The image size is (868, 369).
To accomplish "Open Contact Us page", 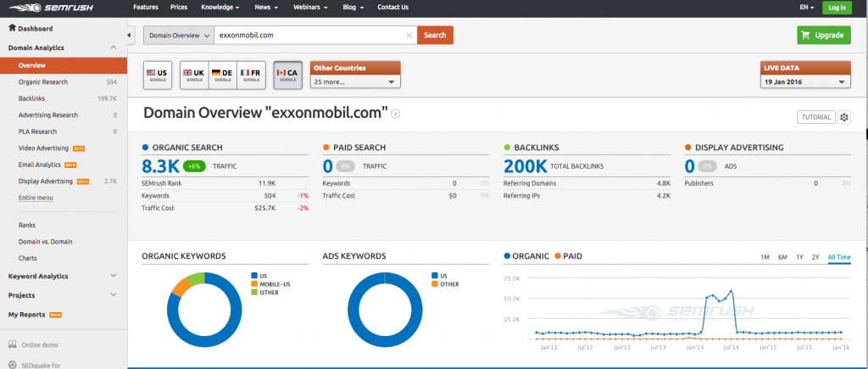I will [393, 7].
